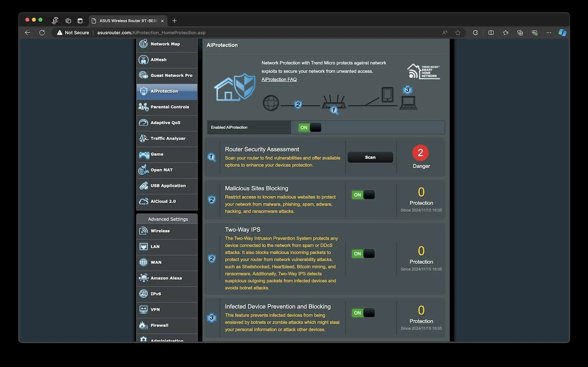Open the browser essentials heart icon

535,32
